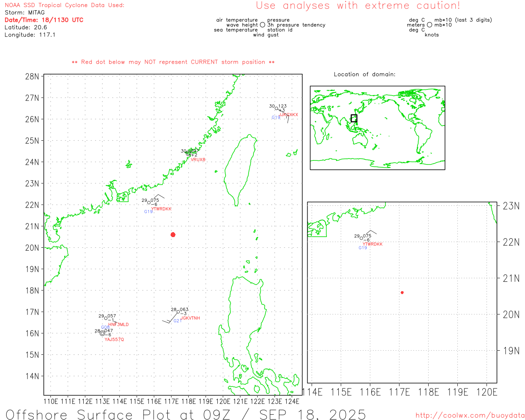Click the legend circle beside 'pressure' label
This screenshot has width=525, height=420.
(x=262, y=25)
